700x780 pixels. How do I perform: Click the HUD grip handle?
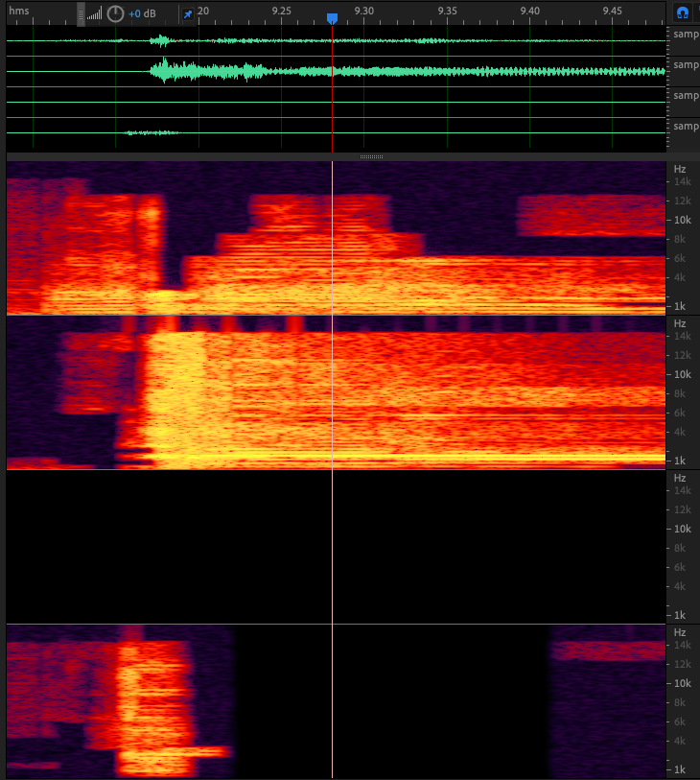click(81, 13)
